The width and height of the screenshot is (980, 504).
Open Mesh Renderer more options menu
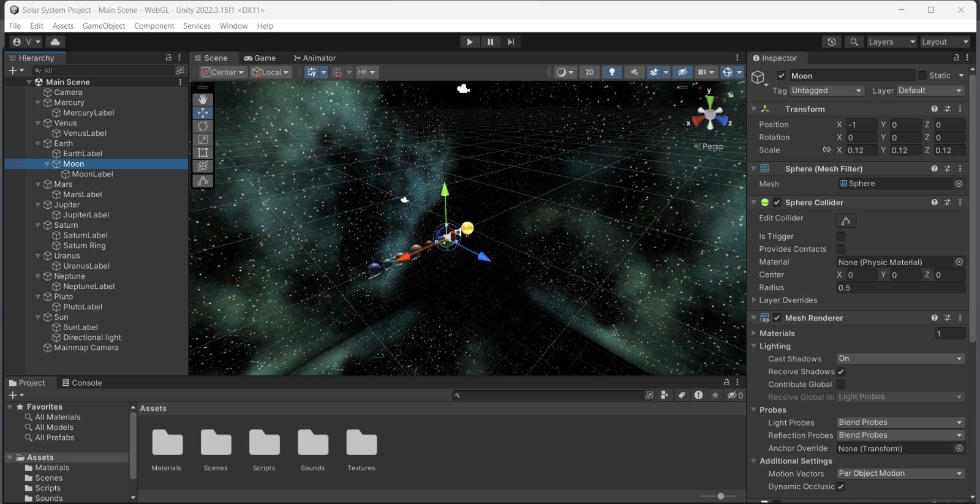(960, 318)
